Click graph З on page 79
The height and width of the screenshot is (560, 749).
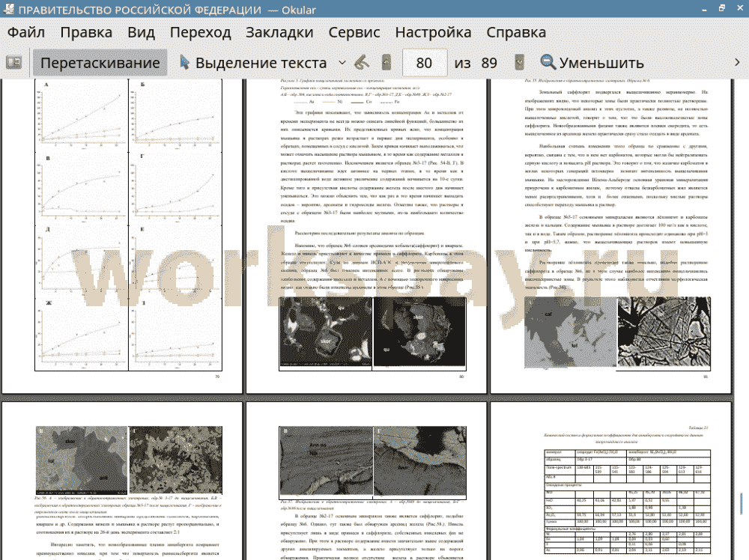click(175, 334)
